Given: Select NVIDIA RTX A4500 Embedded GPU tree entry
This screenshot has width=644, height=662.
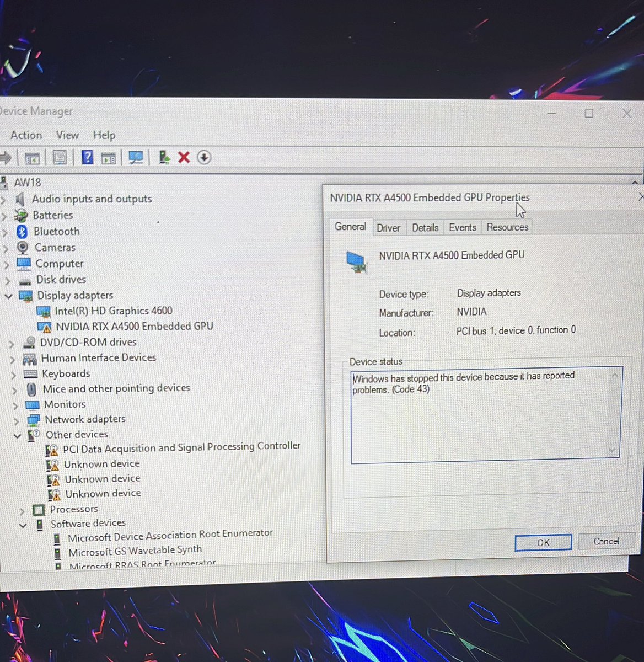Looking at the screenshot, I should pos(134,327).
